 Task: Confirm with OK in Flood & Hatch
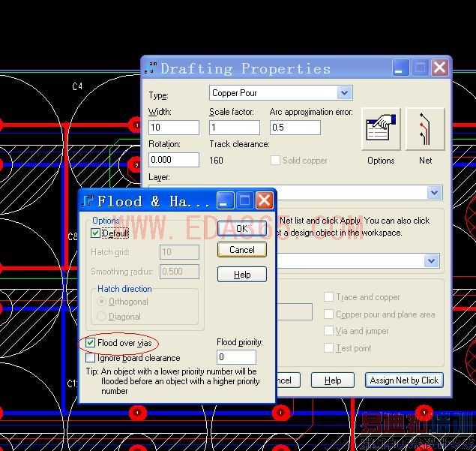click(242, 228)
